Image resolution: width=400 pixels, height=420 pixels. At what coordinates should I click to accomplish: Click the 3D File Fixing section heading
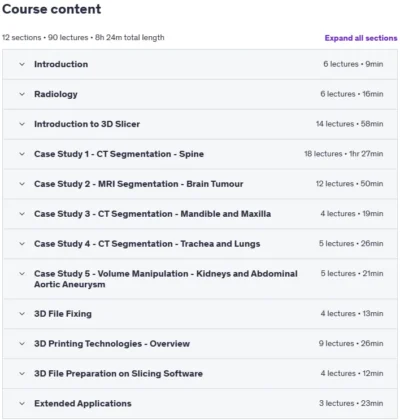[63, 314]
